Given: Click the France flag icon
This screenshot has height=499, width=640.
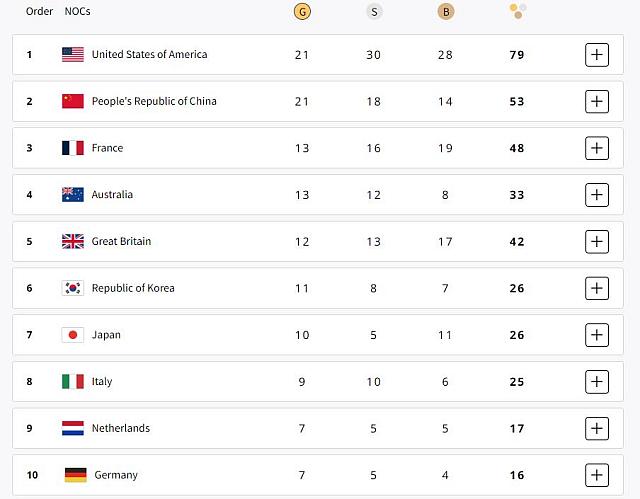Looking at the screenshot, I should tap(73, 148).
